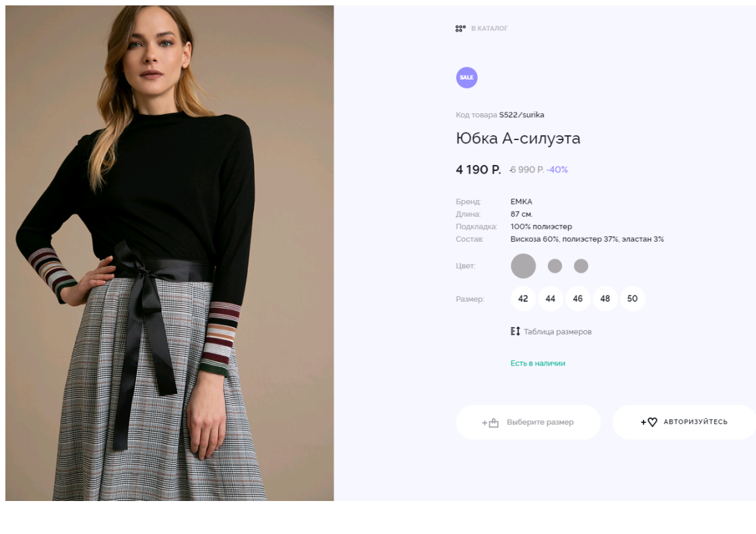Click the cart icon with plus sign
The height and width of the screenshot is (534, 756).
(491, 422)
